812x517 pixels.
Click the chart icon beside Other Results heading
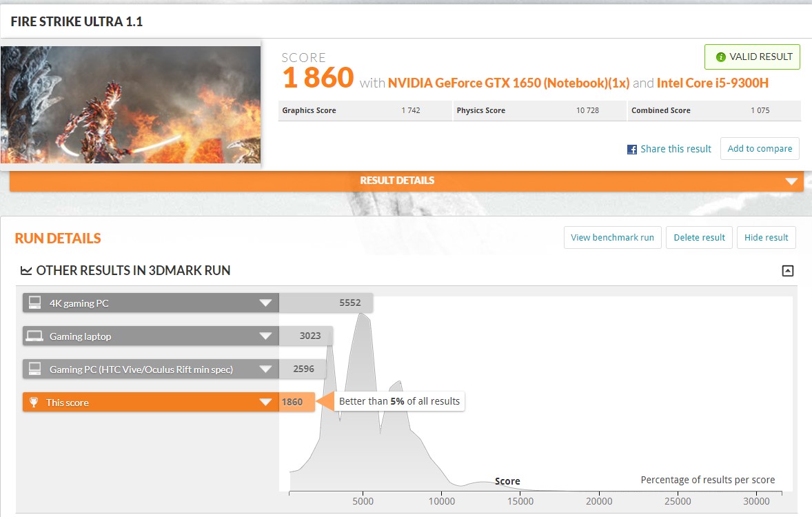tap(26, 271)
